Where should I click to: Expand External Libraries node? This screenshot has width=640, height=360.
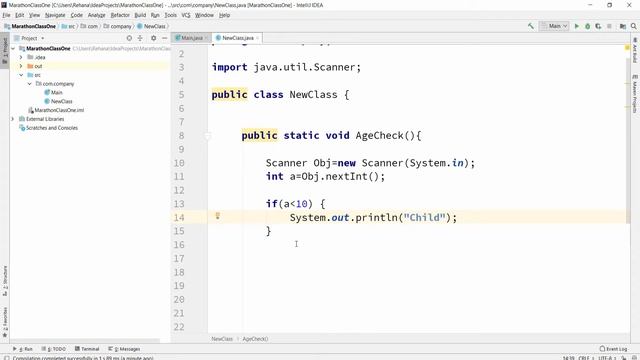[x=13, y=119]
